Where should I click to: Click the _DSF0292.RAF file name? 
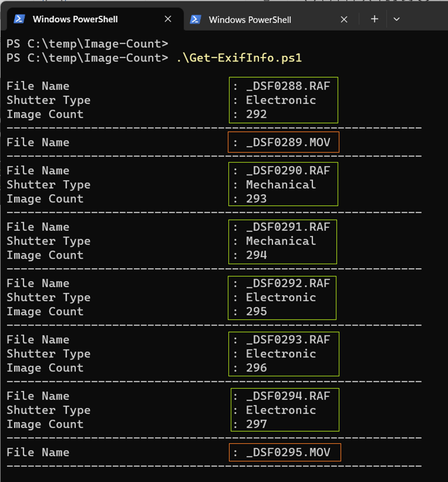(x=288, y=283)
